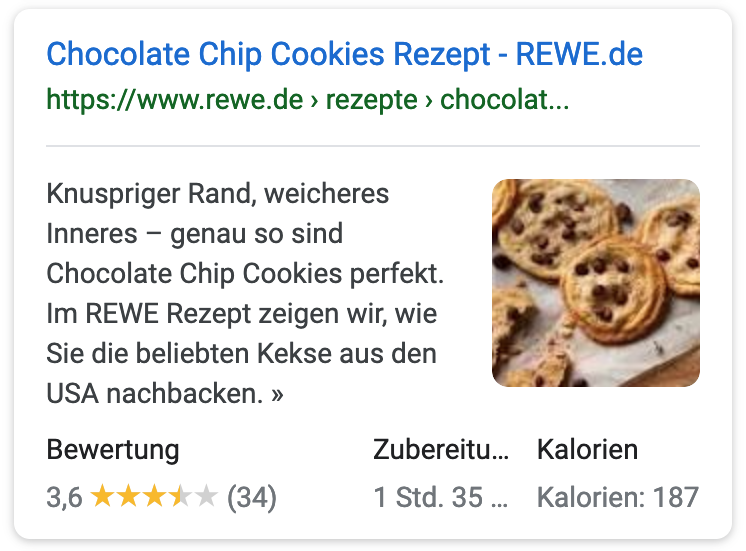Click the Kalorien heading
Screen dimensions: 746x551
click(x=588, y=449)
